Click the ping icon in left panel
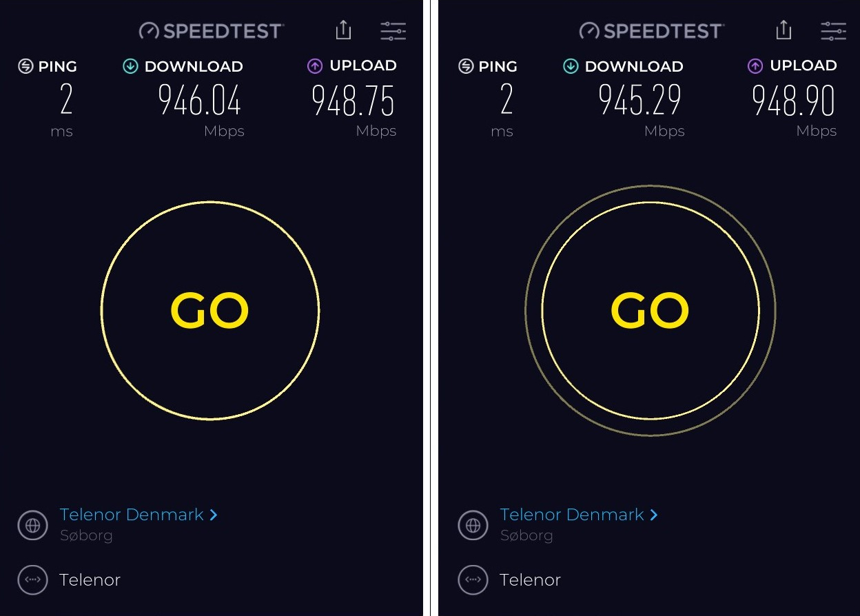This screenshot has width=860, height=616. (x=25, y=66)
